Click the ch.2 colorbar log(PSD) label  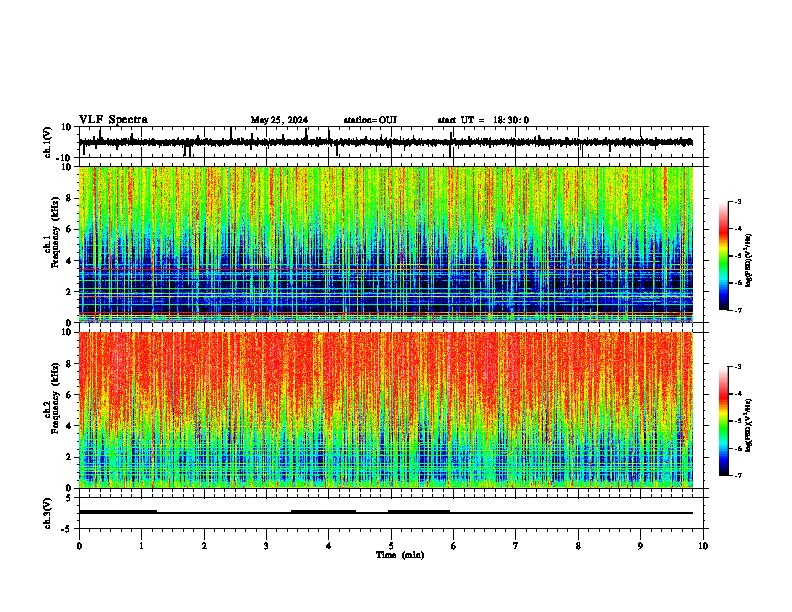(749, 425)
